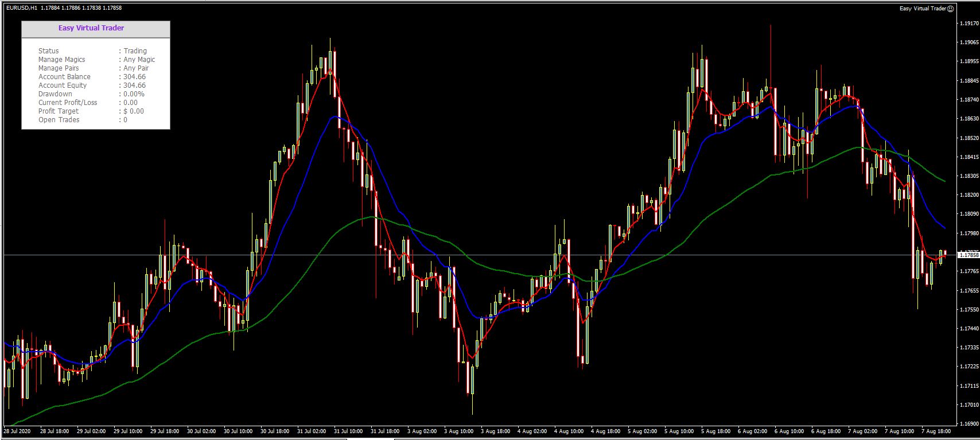The height and width of the screenshot is (440, 980).
Task: Click the 4 Aug 10:00 time axis label
Action: [569, 431]
